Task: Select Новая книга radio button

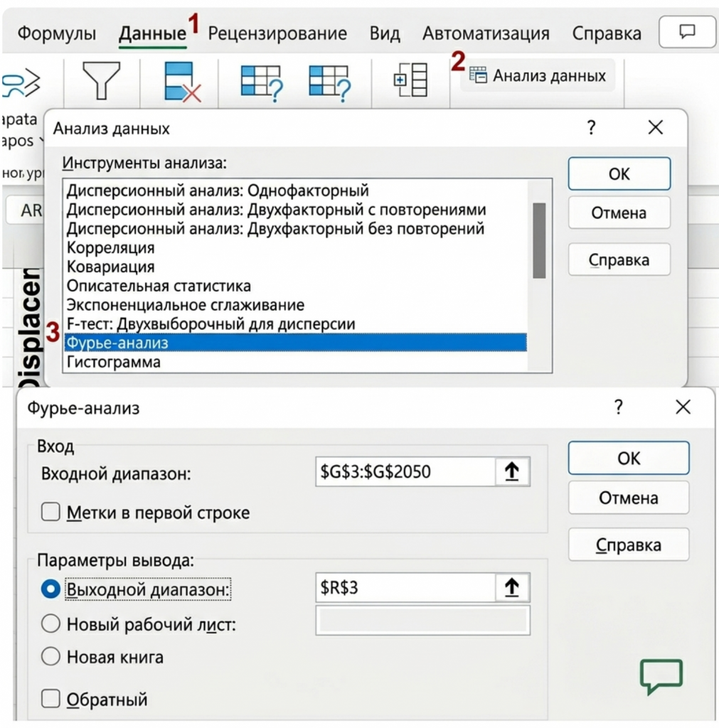Action: [50, 656]
